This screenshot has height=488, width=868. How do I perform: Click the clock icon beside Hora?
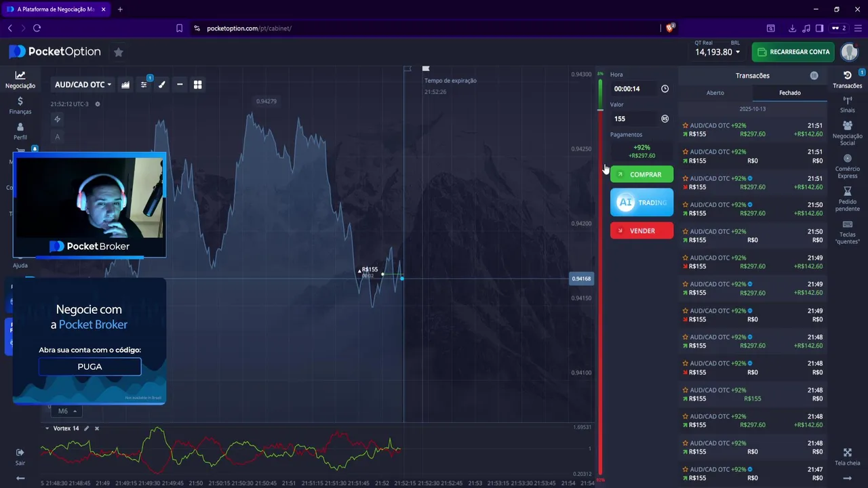coord(665,89)
